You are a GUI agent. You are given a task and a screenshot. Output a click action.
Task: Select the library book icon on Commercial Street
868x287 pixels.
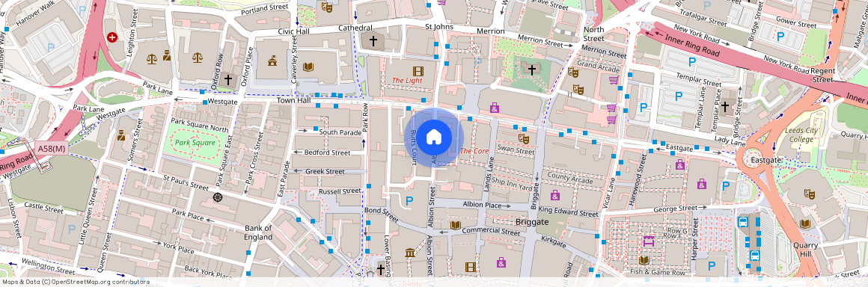point(455,225)
